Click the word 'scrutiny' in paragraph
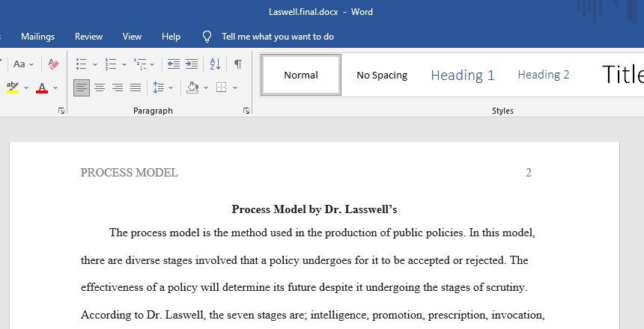This screenshot has width=644, height=329. point(505,288)
